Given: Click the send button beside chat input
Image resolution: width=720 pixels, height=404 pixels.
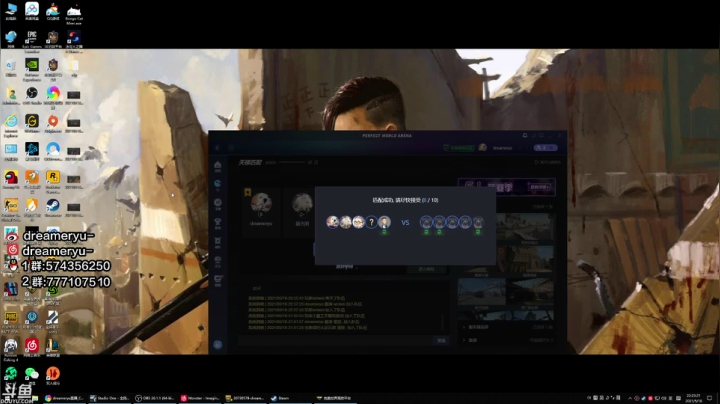Looking at the screenshot, I should (441, 340).
